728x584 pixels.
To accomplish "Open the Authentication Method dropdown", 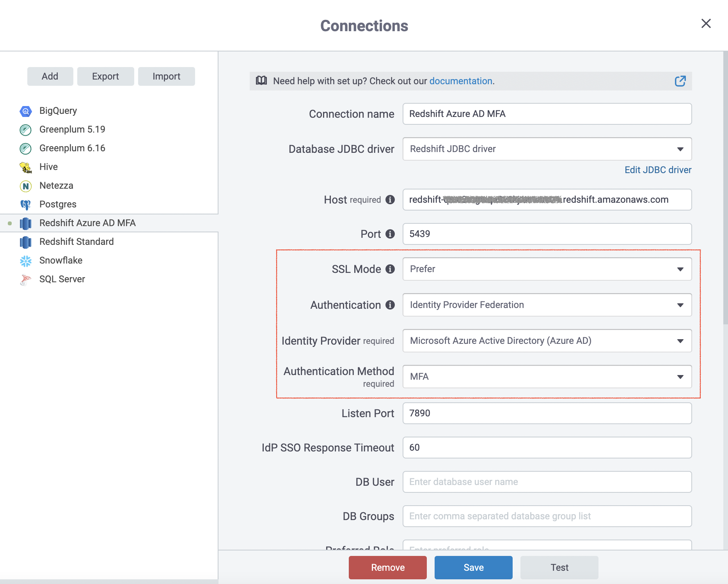I will click(547, 377).
